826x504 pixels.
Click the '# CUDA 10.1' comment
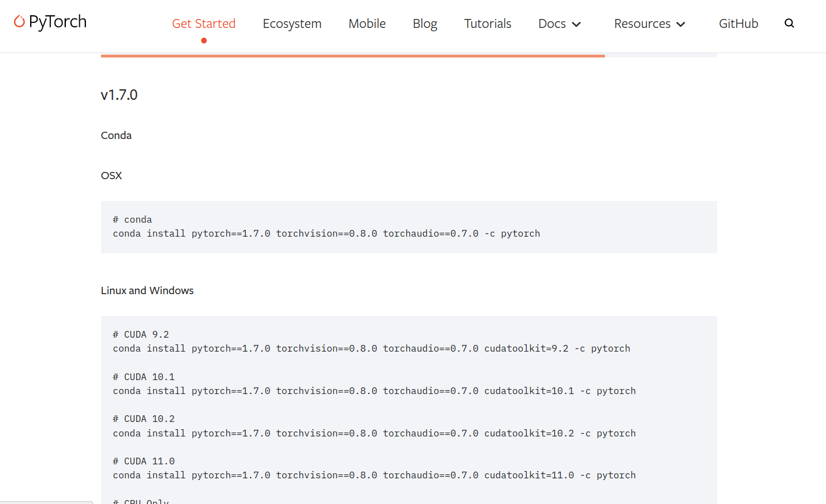143,377
